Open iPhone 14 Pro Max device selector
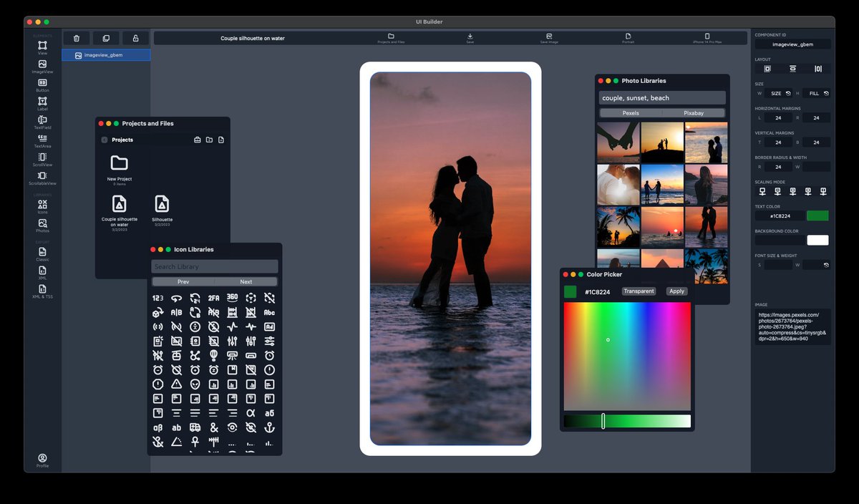859x504 pixels. pyautogui.click(x=707, y=38)
